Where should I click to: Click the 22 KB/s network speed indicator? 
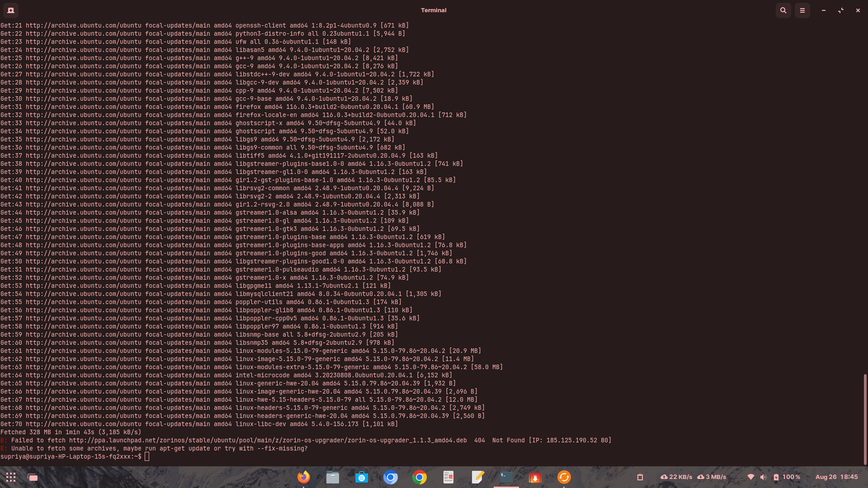point(676,477)
